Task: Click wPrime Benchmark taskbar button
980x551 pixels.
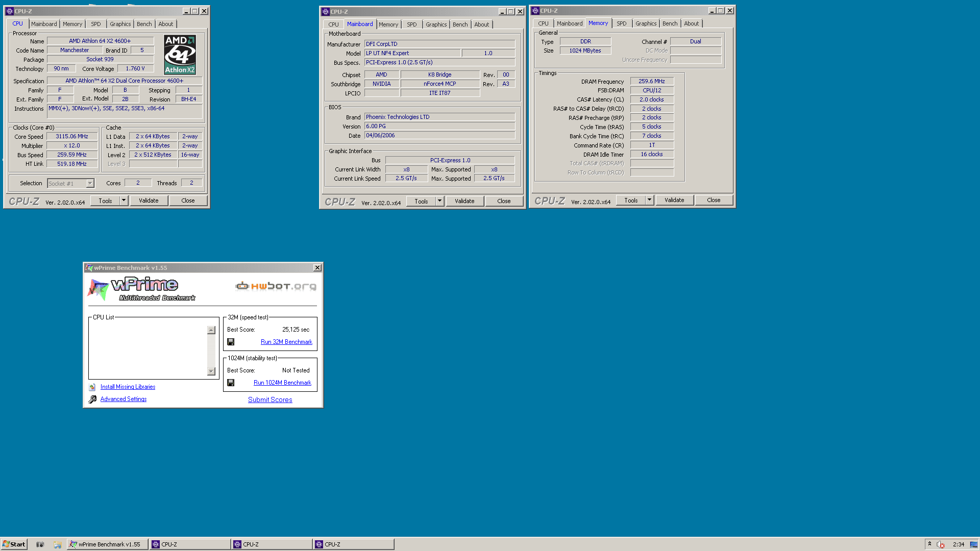Action: pos(108,544)
